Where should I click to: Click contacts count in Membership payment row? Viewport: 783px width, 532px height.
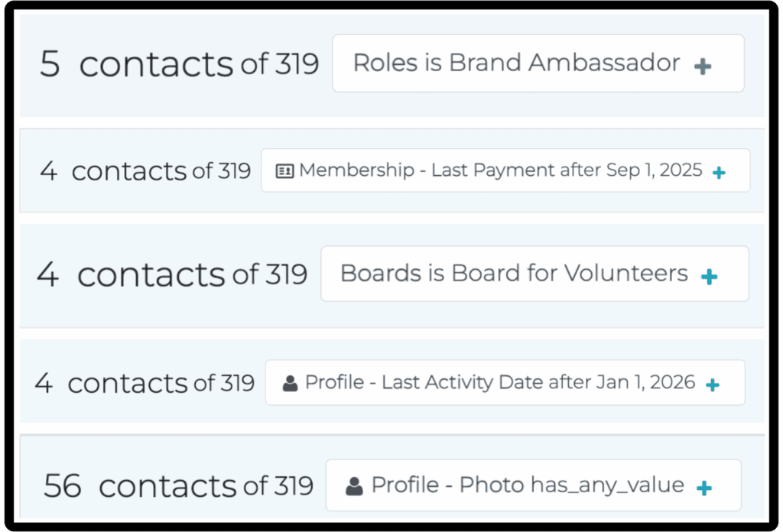click(x=112, y=171)
